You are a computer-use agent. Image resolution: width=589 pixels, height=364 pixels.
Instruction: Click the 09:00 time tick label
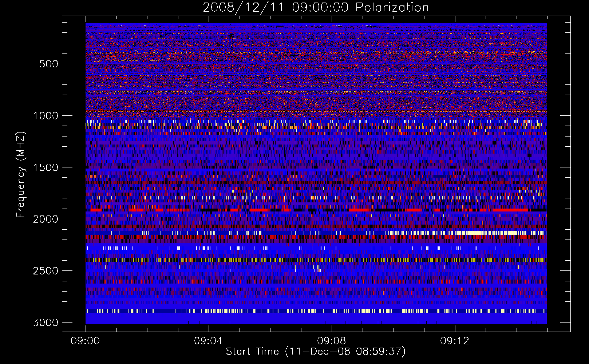(x=86, y=341)
